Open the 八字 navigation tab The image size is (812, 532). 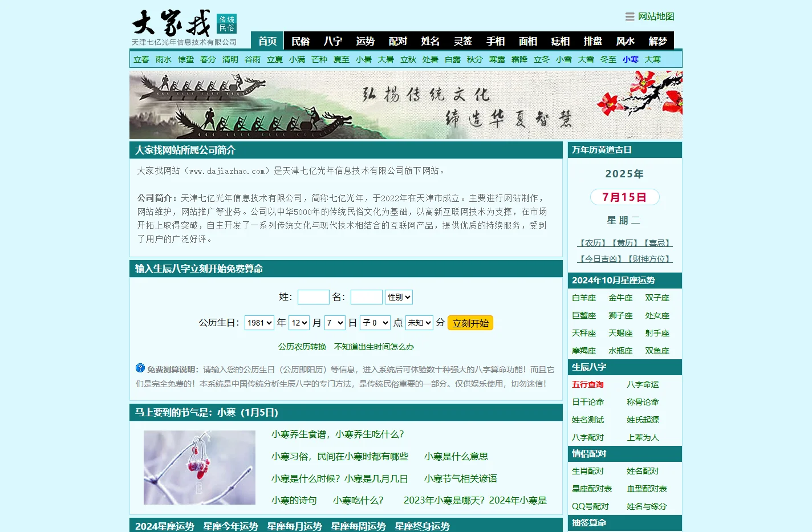tap(332, 40)
